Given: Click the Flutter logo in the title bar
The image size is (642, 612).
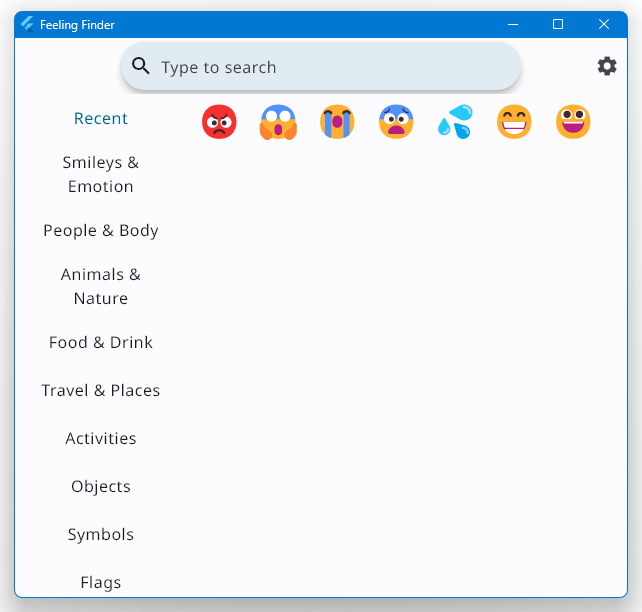Looking at the screenshot, I should [x=27, y=24].
